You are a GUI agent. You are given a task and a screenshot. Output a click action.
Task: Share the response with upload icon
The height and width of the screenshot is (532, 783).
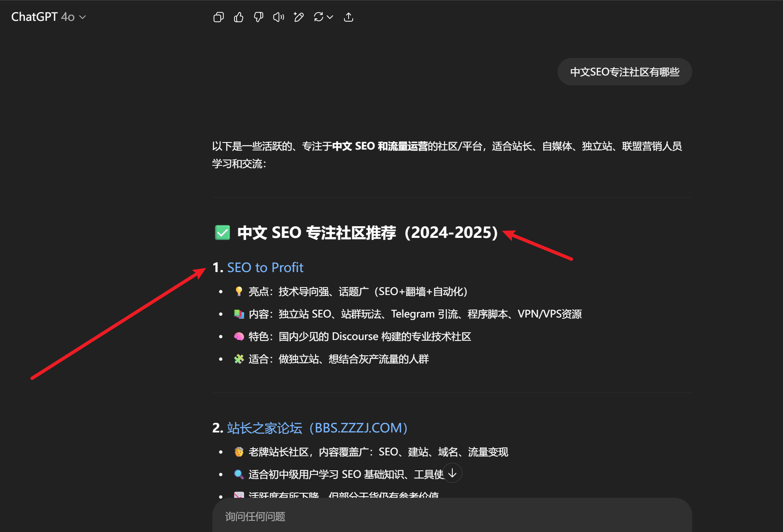[349, 17]
